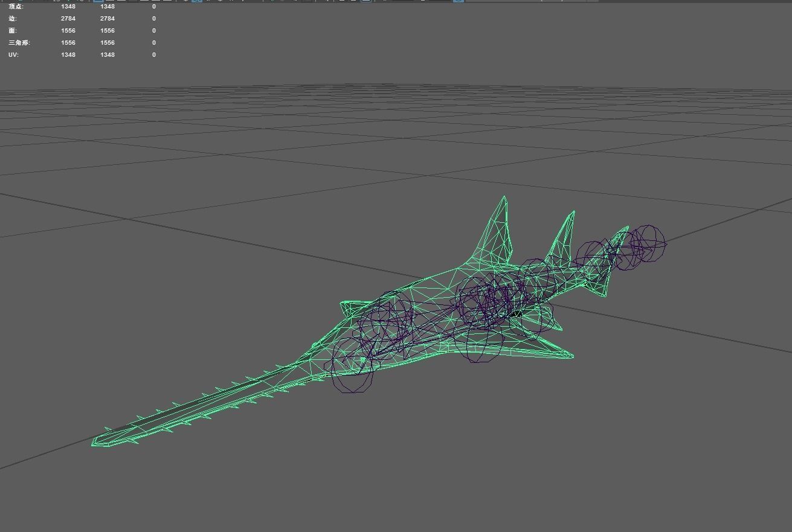Select the purple joint circle at tail tip
The width and height of the screenshot is (792, 532).
[649, 243]
